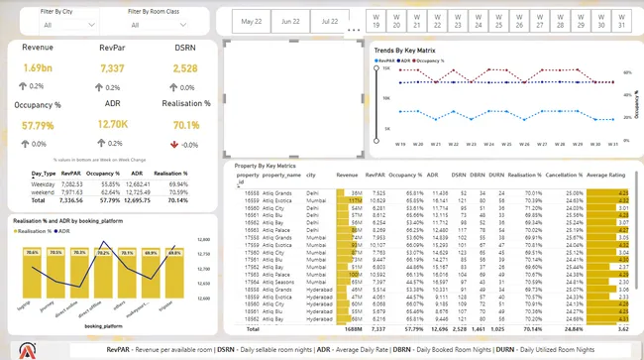Viewport: 644px width, 360px height.
Task: Click the makeyourtrip bar in platform chart
Action: [151, 273]
